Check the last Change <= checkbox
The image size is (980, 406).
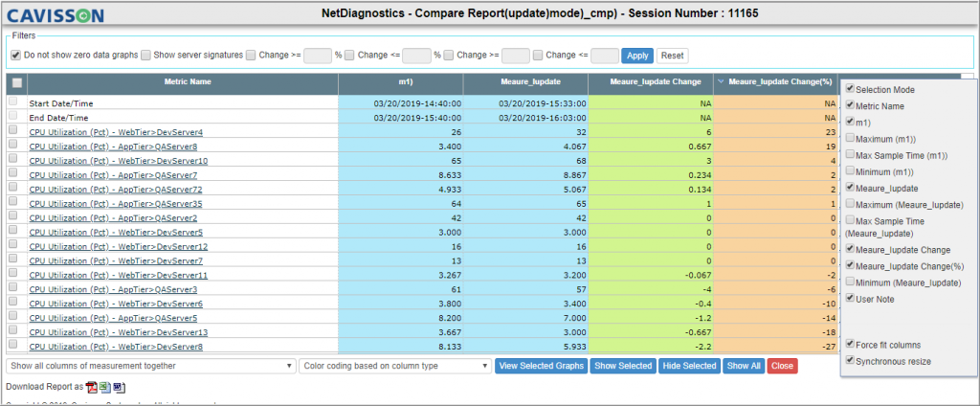click(x=538, y=55)
